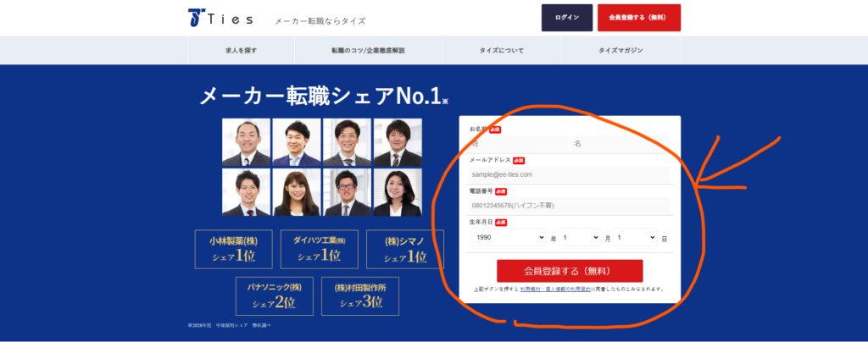Viewport: 868px width, 342px height.
Task: Focus the 名 first name field
Action: click(620, 144)
